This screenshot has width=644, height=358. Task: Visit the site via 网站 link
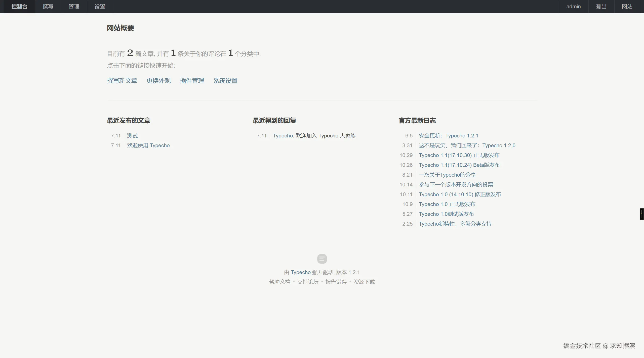[x=627, y=7]
